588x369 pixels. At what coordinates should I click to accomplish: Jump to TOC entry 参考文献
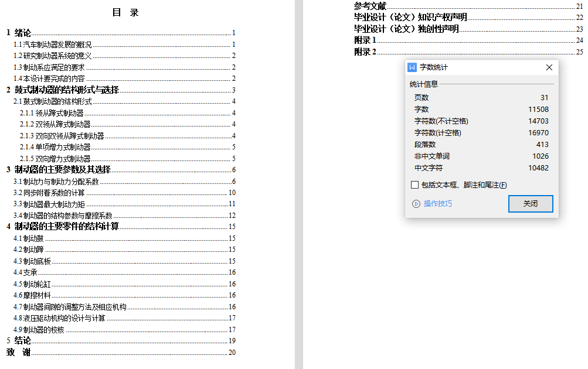pos(468,6)
